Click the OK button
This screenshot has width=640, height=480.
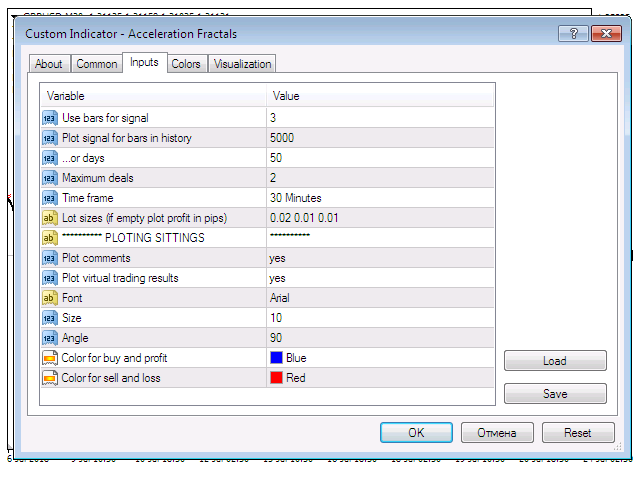click(416, 433)
